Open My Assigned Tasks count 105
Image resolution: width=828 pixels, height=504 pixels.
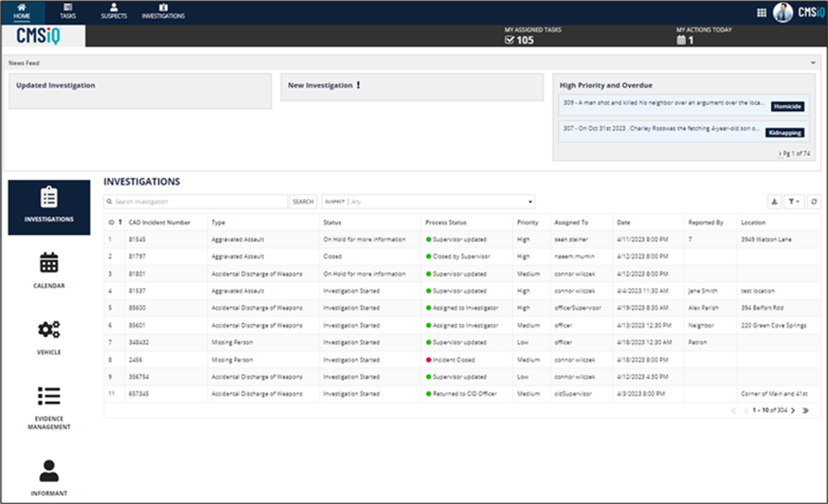[x=519, y=40]
